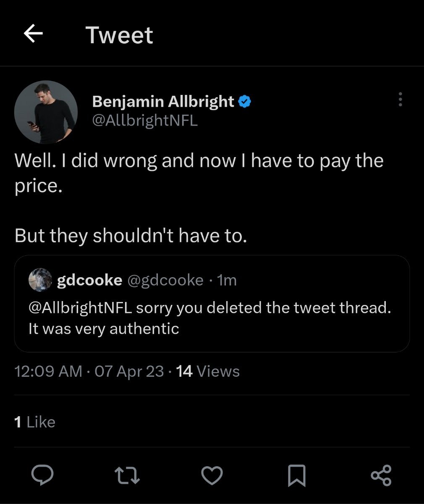The height and width of the screenshot is (504, 424).
Task: Bookmark this tweet
Action: 297,475
